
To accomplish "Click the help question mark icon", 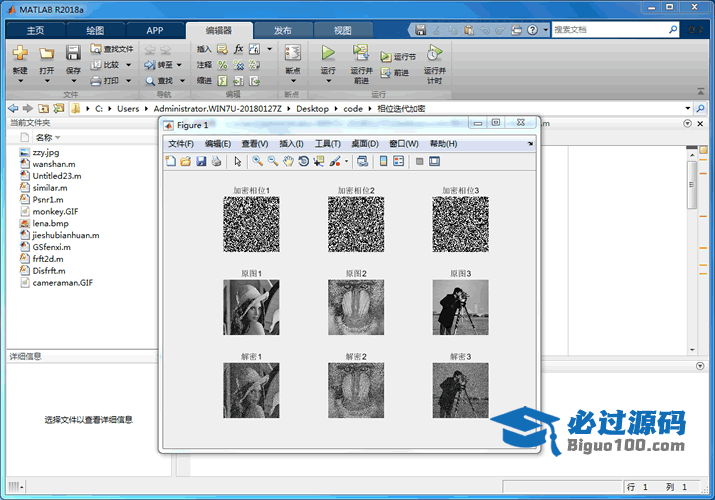I will [532, 30].
